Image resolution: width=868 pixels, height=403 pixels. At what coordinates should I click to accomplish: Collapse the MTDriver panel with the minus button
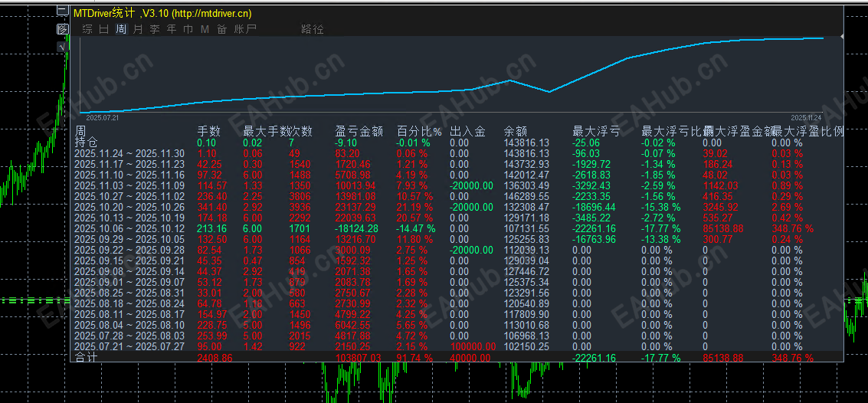point(63,11)
